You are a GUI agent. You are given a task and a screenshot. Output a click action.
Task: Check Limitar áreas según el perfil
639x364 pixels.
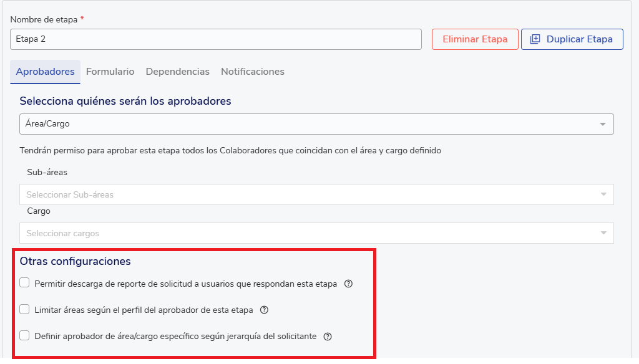coord(24,309)
